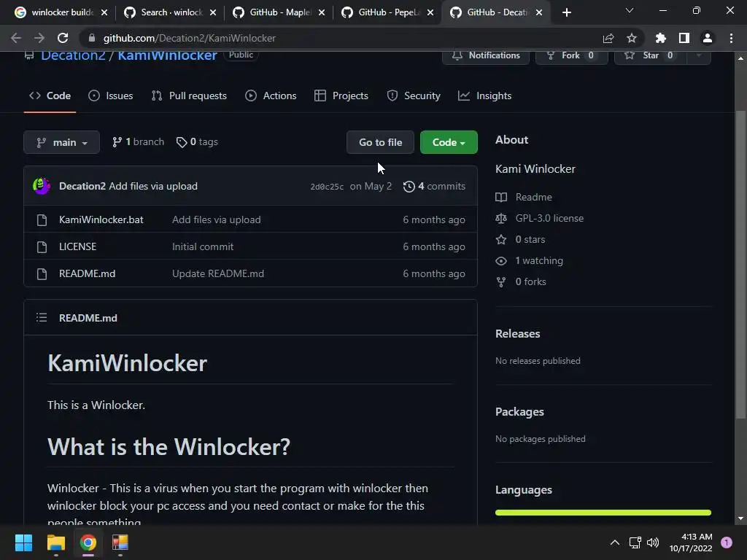747x560 pixels.
Task: Open the Projects tab
Action: click(x=341, y=96)
